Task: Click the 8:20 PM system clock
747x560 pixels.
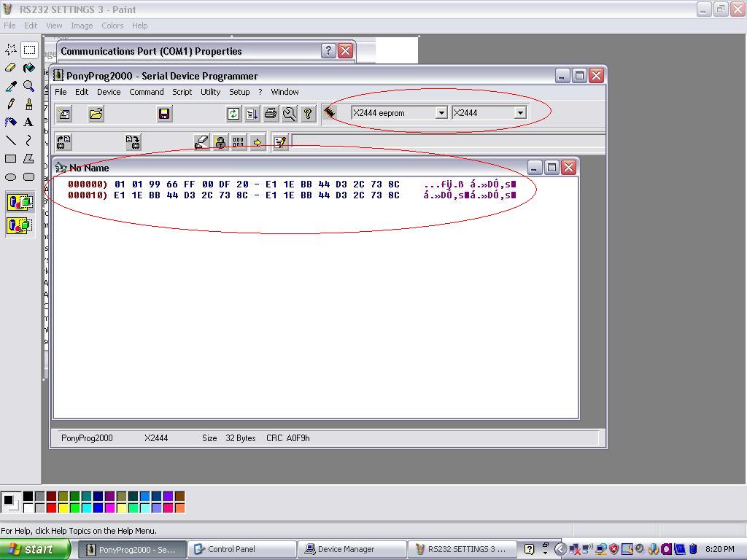Action: 719,550
